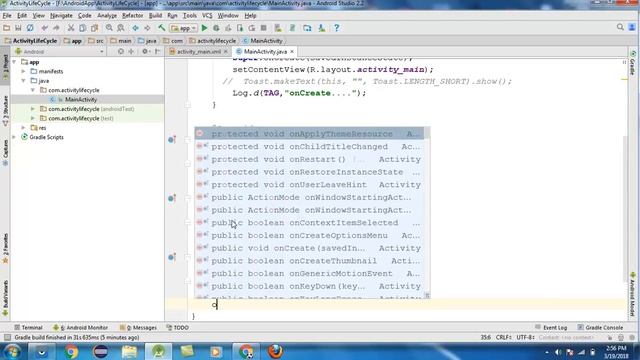640x360 pixels.
Task: Open the Messages tool window
Action: point(138,327)
